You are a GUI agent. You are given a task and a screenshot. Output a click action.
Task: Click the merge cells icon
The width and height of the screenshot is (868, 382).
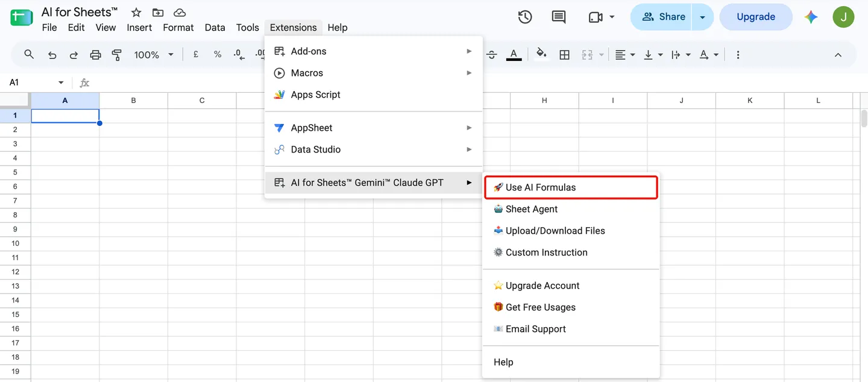[x=587, y=55]
